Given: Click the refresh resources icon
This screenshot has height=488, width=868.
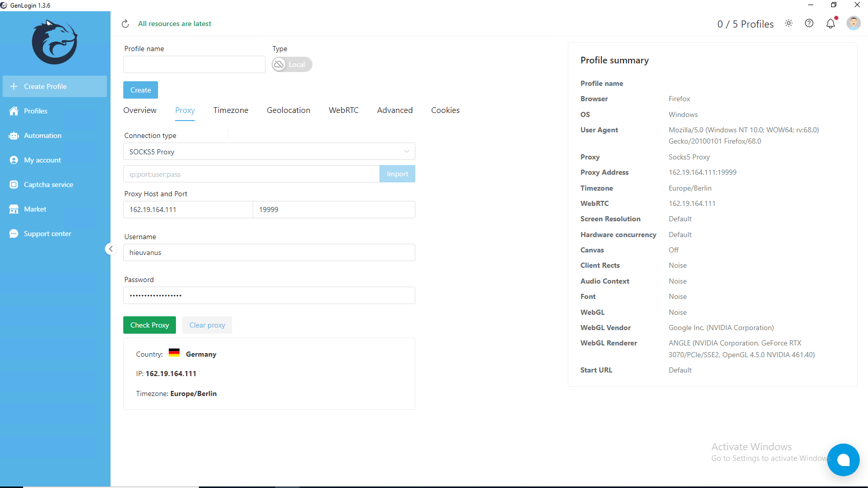Looking at the screenshot, I should 125,24.
